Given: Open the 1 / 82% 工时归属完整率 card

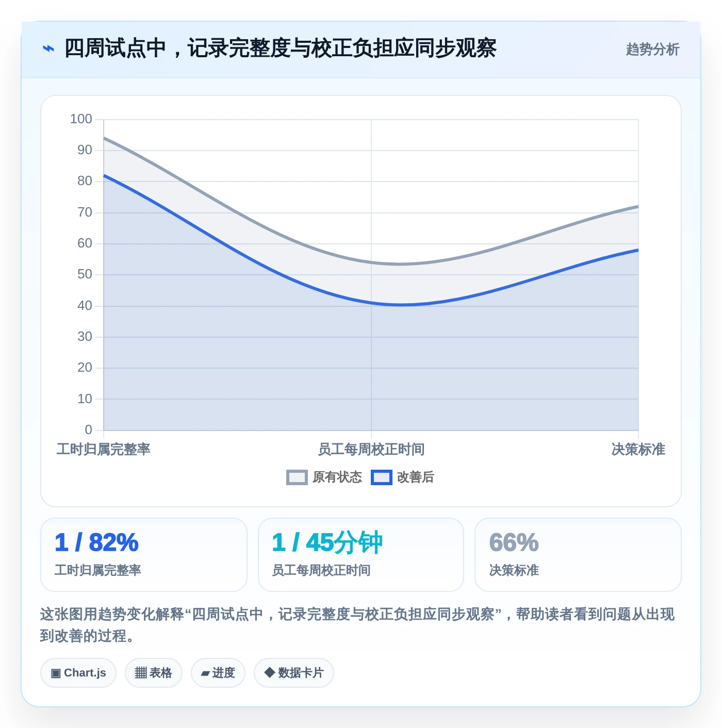Looking at the screenshot, I should [144, 555].
